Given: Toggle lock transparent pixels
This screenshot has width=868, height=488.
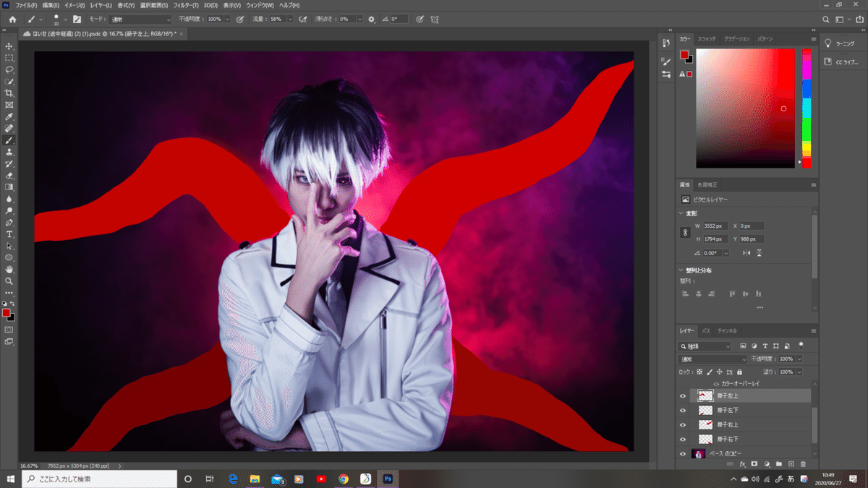Looking at the screenshot, I should [x=699, y=372].
